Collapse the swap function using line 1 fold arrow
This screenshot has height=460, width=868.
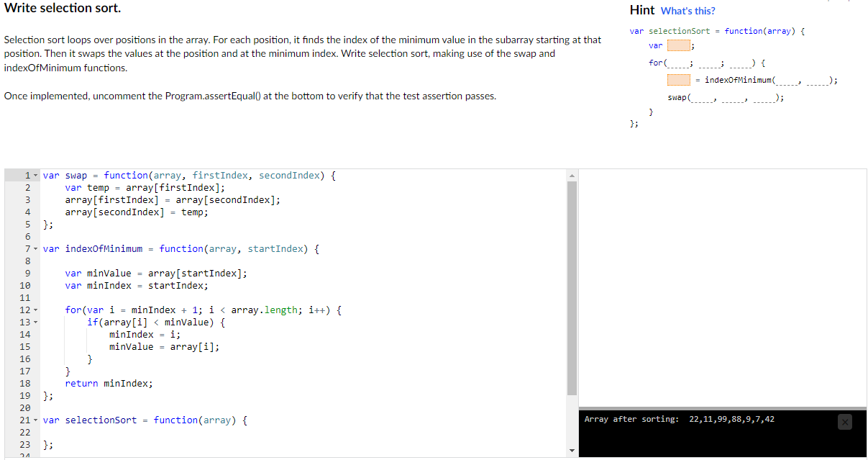(35, 175)
